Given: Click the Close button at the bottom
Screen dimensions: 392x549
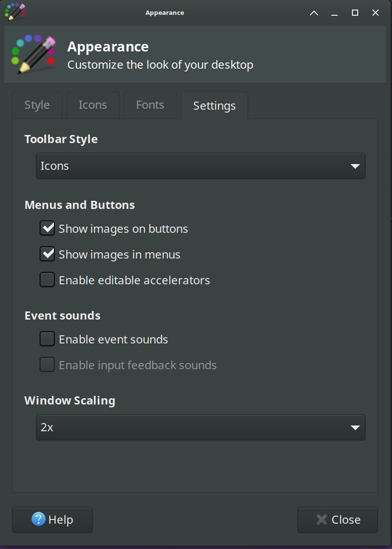Looking at the screenshot, I should pos(338,519).
